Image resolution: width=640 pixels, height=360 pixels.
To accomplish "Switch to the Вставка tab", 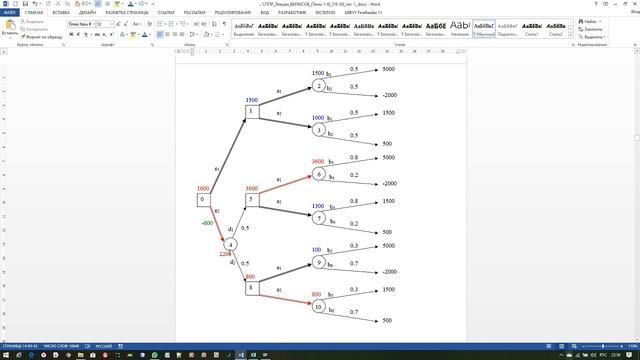I will (61, 13).
